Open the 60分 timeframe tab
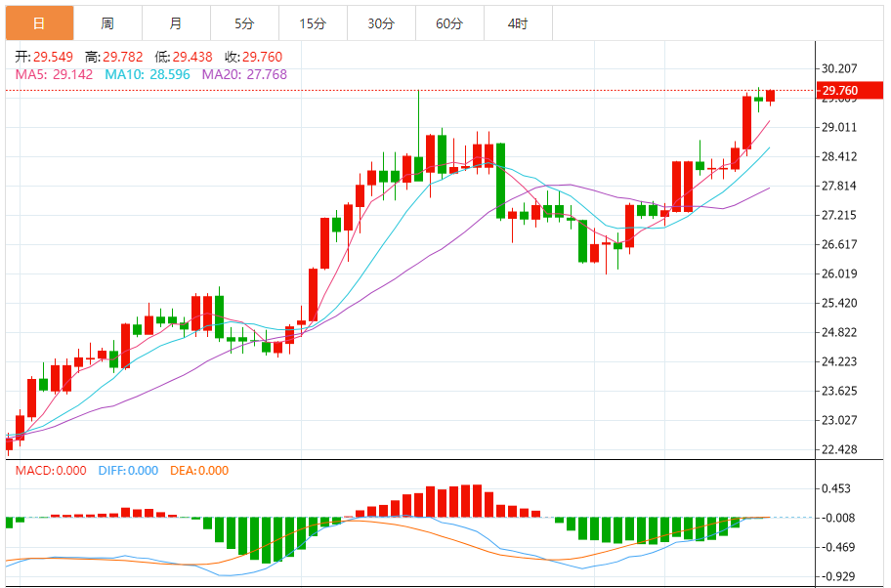891x588 pixels. pos(450,23)
